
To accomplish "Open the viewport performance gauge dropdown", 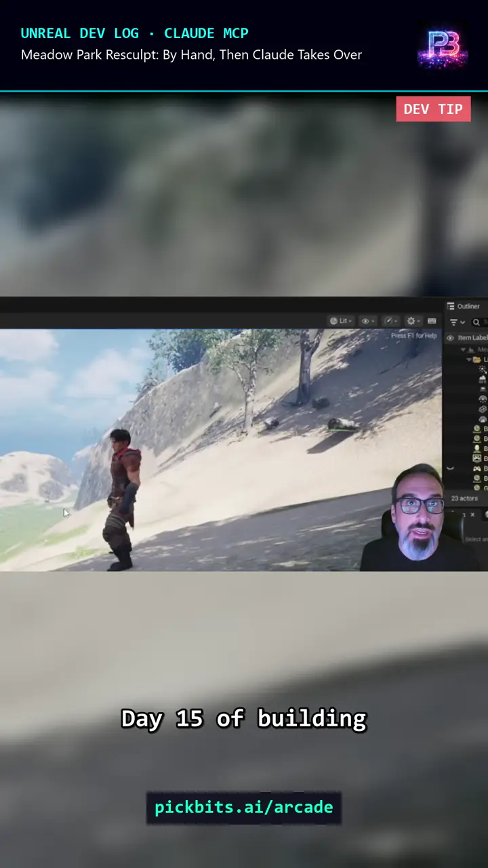I will pos(390,321).
